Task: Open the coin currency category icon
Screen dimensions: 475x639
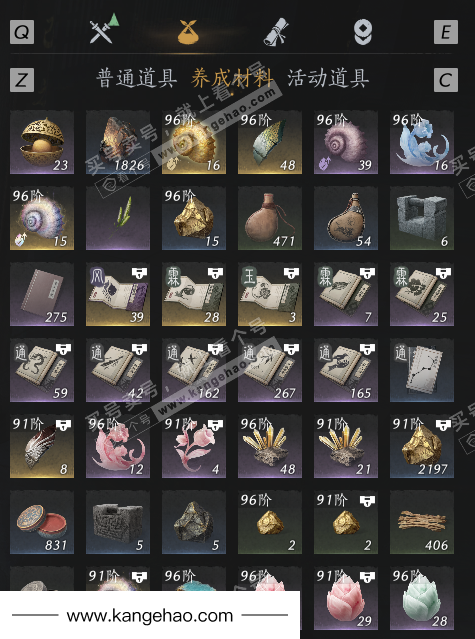Action: click(363, 32)
